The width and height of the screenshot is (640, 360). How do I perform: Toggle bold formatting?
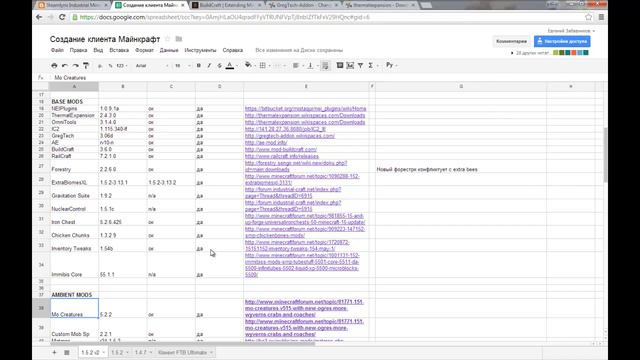point(199,65)
